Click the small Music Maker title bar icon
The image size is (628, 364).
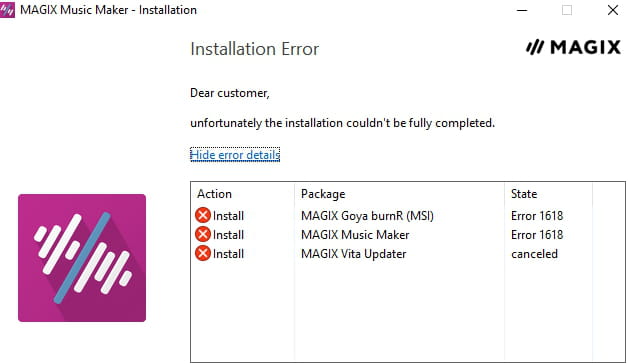point(7,10)
